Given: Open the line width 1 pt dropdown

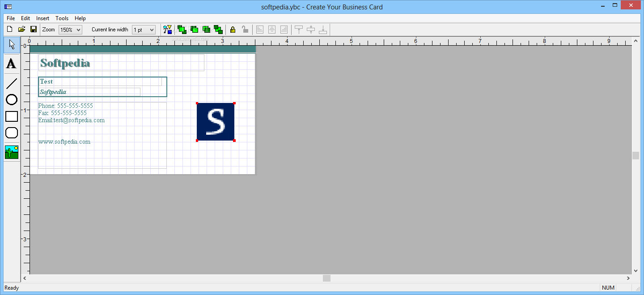Looking at the screenshot, I should pos(144,30).
